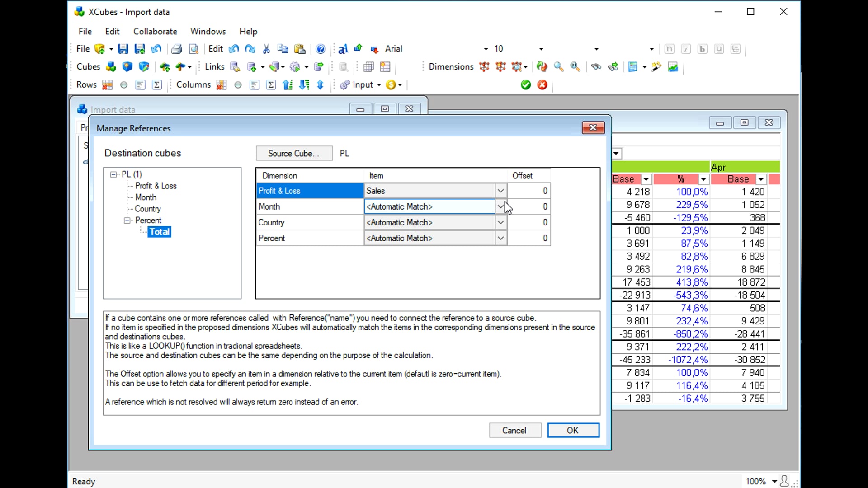
Task: Click the Source Cube... button
Action: point(293,154)
